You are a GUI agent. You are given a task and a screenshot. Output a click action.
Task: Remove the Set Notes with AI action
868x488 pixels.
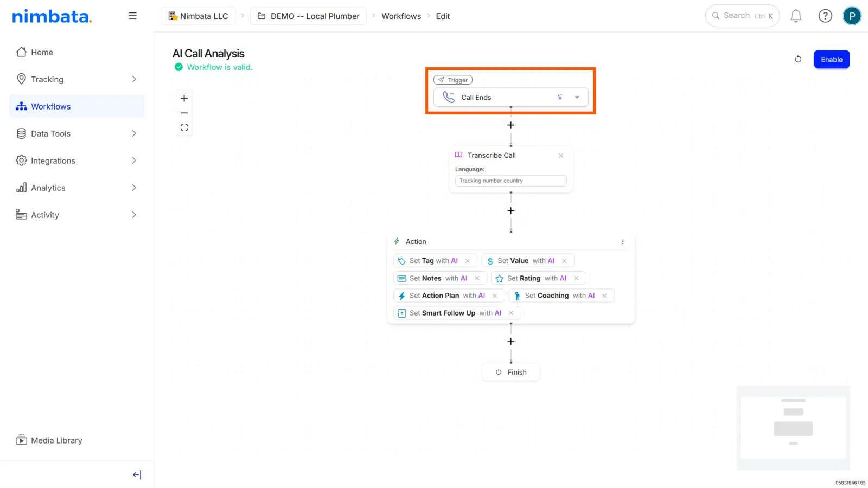coord(477,278)
